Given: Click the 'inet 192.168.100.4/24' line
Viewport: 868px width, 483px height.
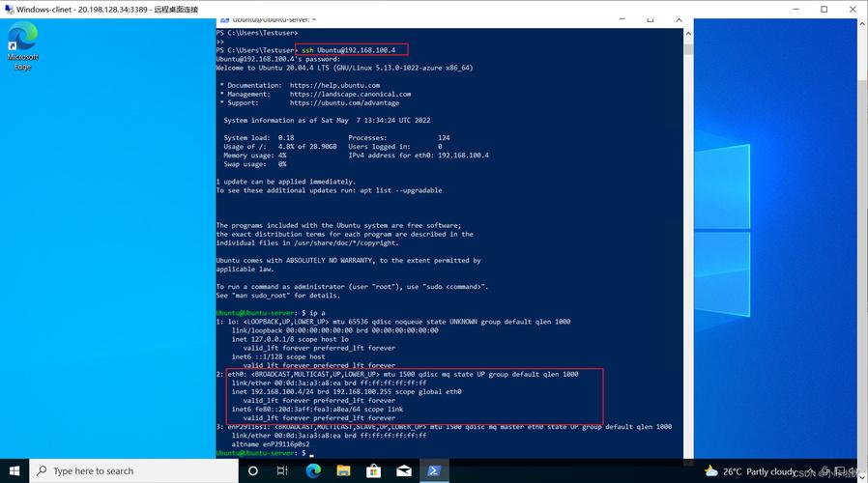Looking at the screenshot, I should 347,391.
